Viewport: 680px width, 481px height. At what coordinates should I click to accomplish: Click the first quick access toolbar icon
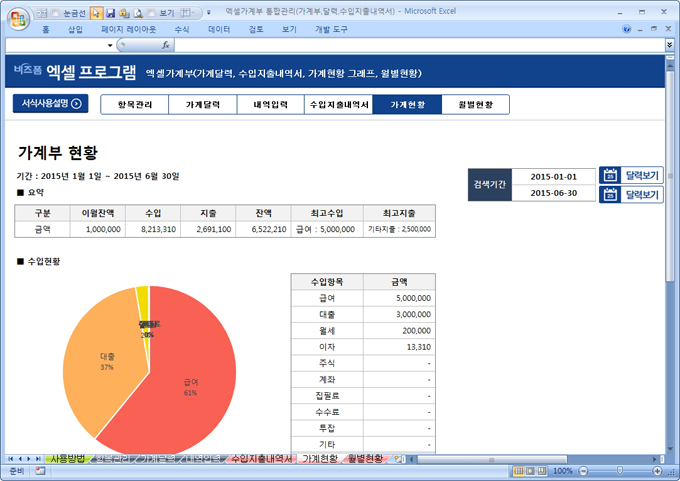coord(42,13)
